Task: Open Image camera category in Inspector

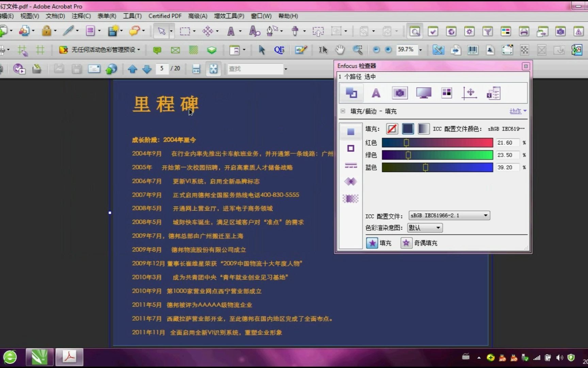Action: (400, 93)
